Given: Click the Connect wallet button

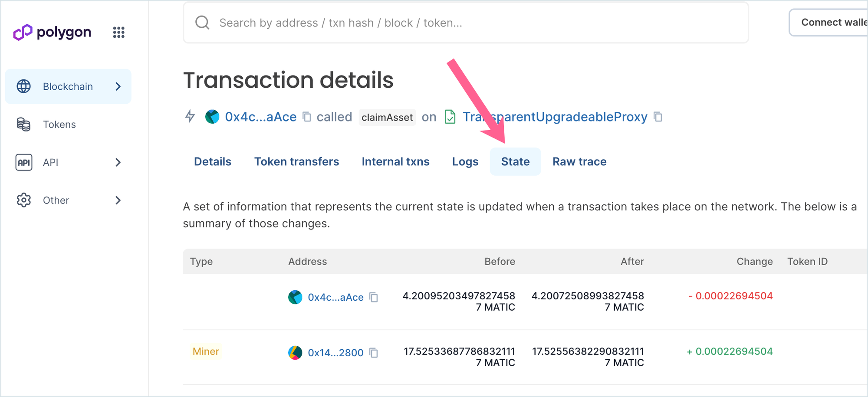Looking at the screenshot, I should pos(828,23).
